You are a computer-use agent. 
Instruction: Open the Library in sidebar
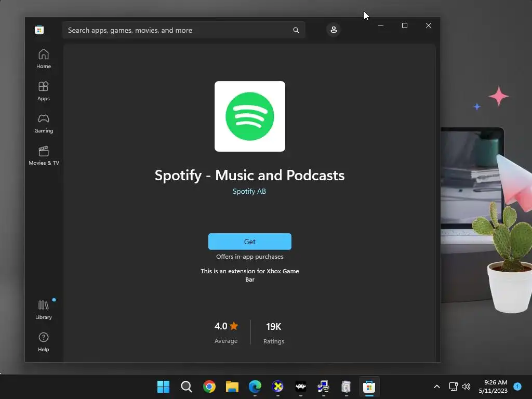(x=44, y=310)
